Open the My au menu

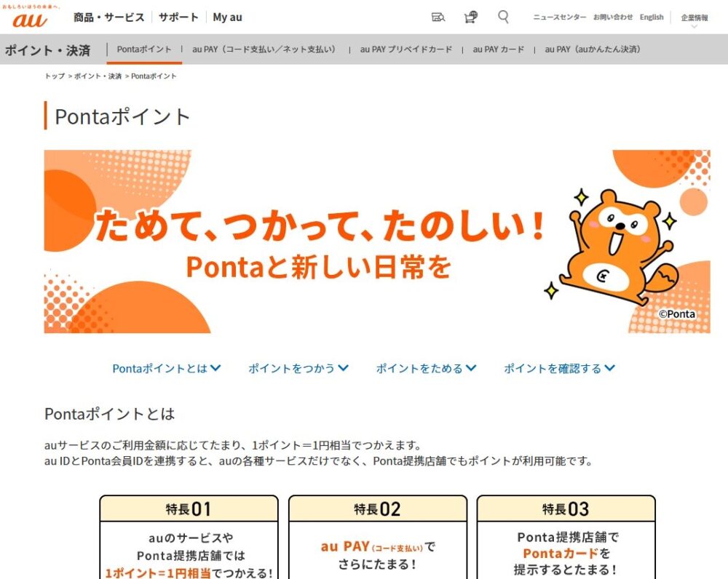point(227,17)
